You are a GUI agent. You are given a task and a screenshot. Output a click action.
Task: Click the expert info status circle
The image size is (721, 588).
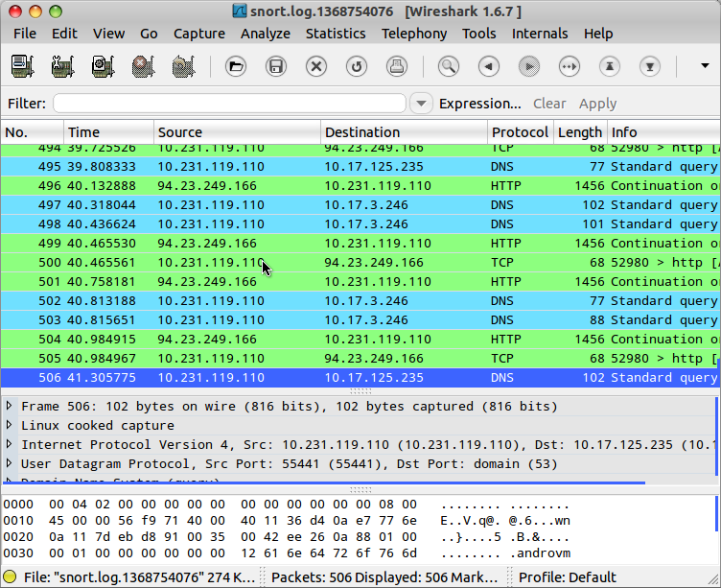point(10,576)
